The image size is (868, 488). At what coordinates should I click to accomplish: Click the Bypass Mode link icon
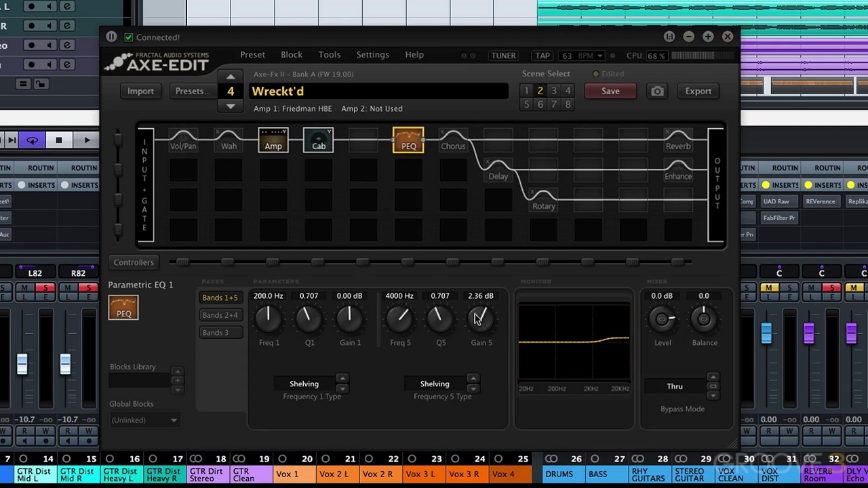713,386
